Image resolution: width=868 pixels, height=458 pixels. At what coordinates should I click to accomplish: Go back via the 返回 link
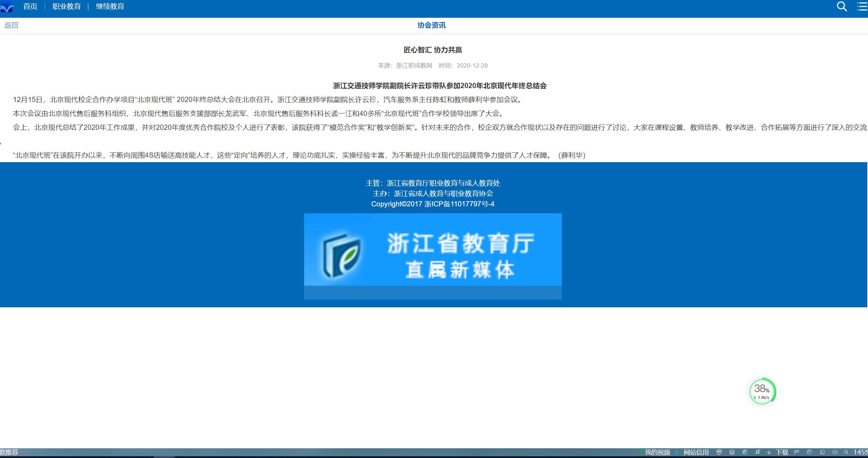click(x=11, y=25)
